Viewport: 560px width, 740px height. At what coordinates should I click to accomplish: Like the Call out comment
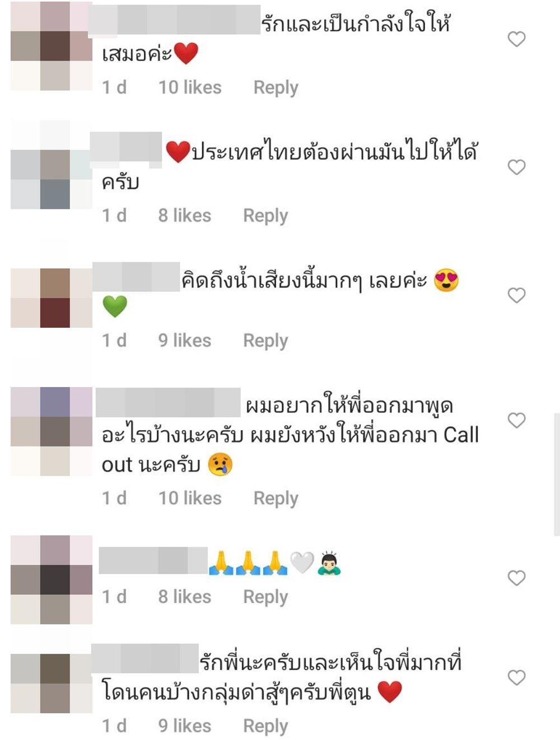[x=516, y=420]
